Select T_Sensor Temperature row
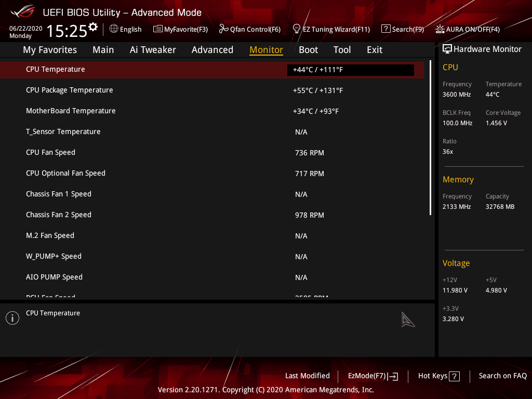 click(x=212, y=131)
